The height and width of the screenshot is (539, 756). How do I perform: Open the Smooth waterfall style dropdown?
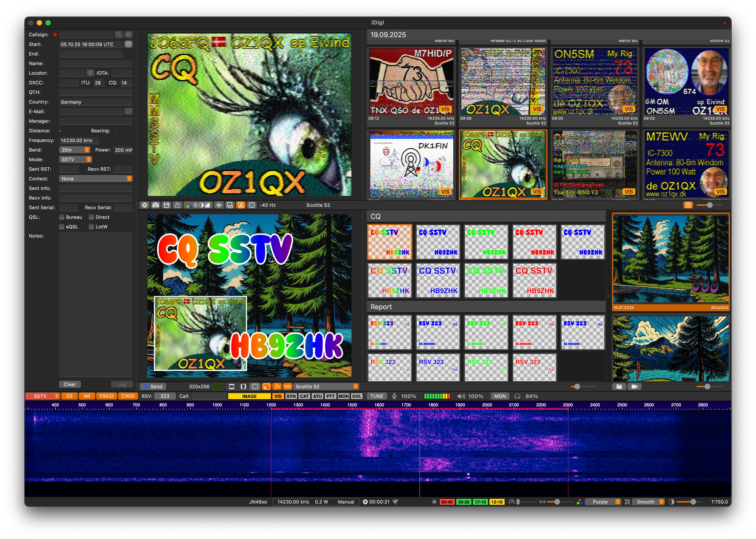coord(649,502)
